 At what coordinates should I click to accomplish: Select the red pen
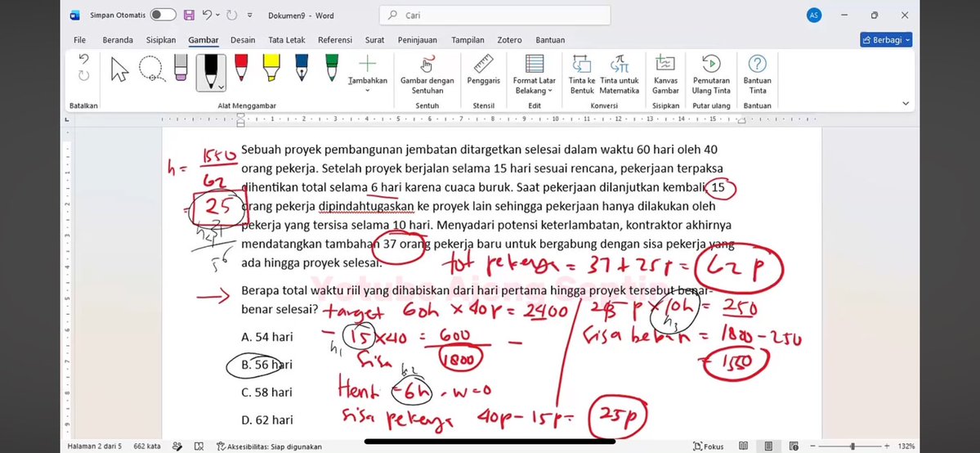point(240,67)
